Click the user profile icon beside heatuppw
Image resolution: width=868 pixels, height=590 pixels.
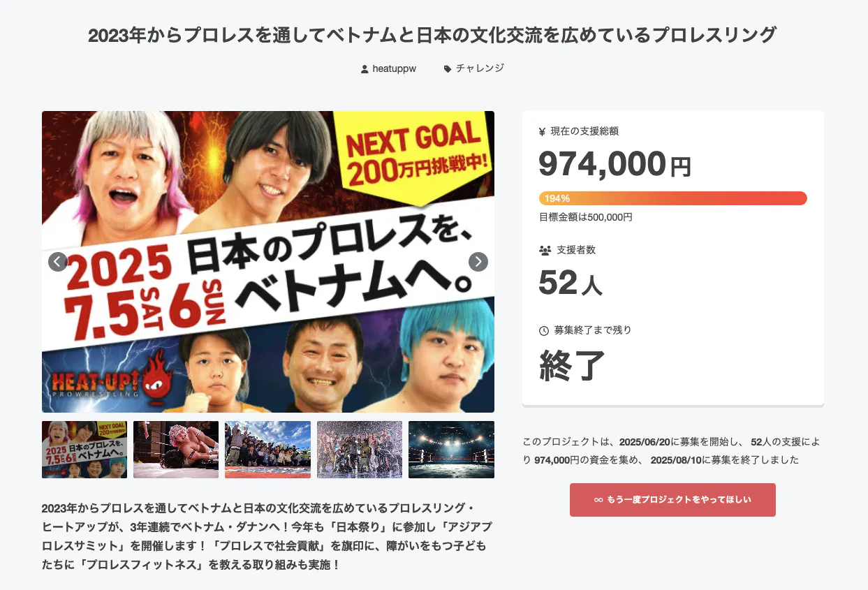(365, 69)
